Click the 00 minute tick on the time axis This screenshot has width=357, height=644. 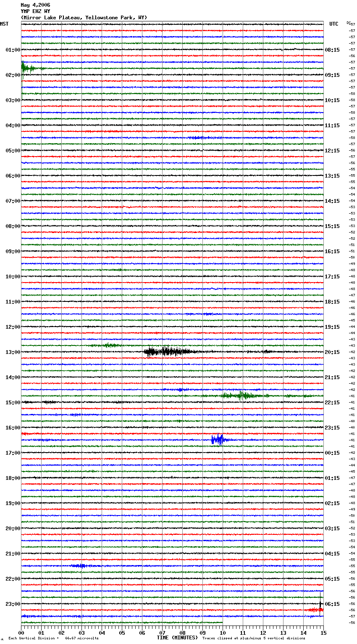click(21, 633)
